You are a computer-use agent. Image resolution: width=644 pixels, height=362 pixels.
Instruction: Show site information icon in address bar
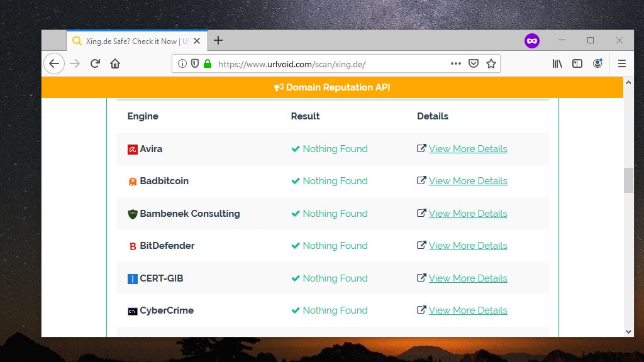[182, 63]
